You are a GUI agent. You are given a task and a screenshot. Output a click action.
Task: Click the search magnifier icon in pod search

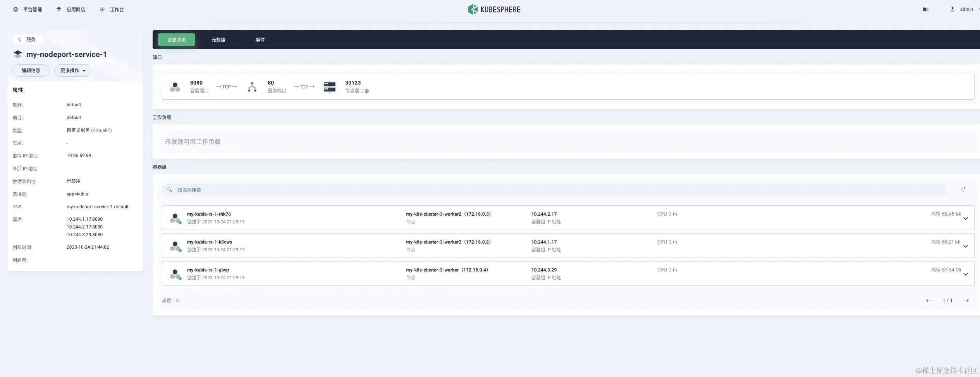170,190
